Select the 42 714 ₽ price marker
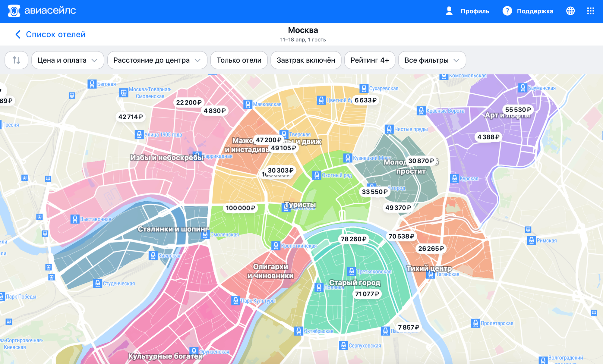 click(x=131, y=117)
